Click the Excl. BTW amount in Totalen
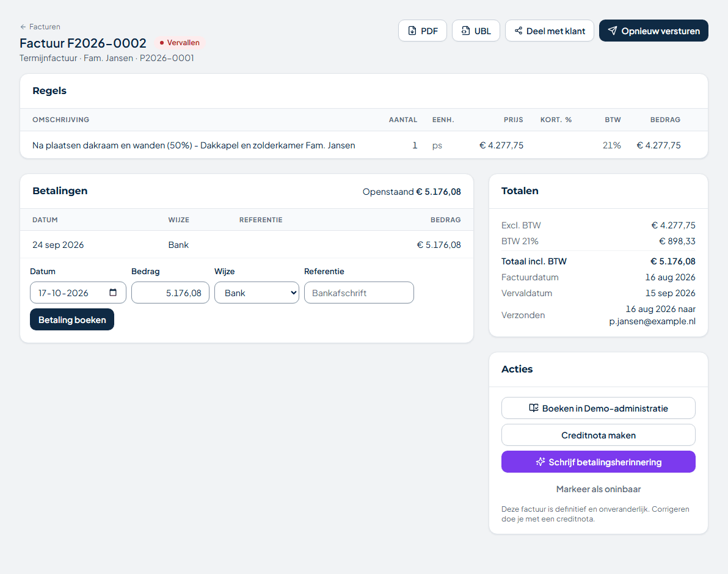 673,225
